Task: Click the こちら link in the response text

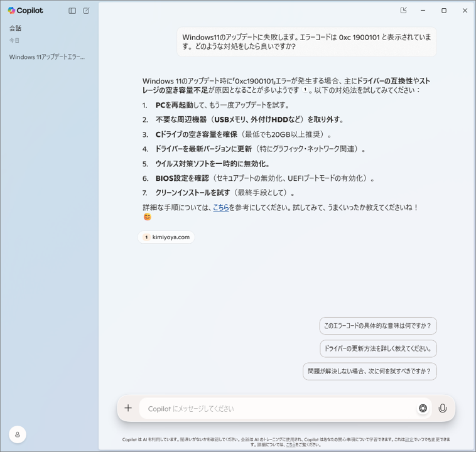Action: 220,208
